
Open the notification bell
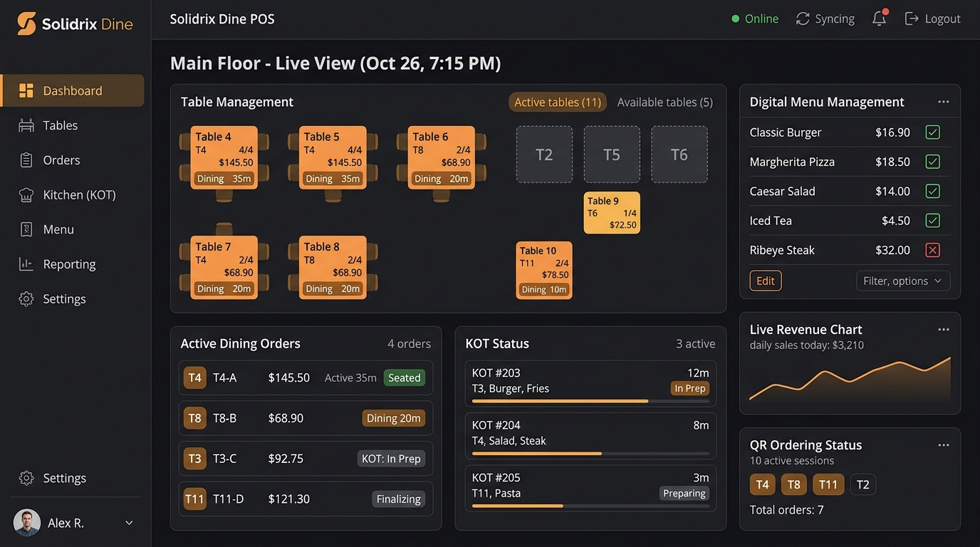click(x=880, y=19)
